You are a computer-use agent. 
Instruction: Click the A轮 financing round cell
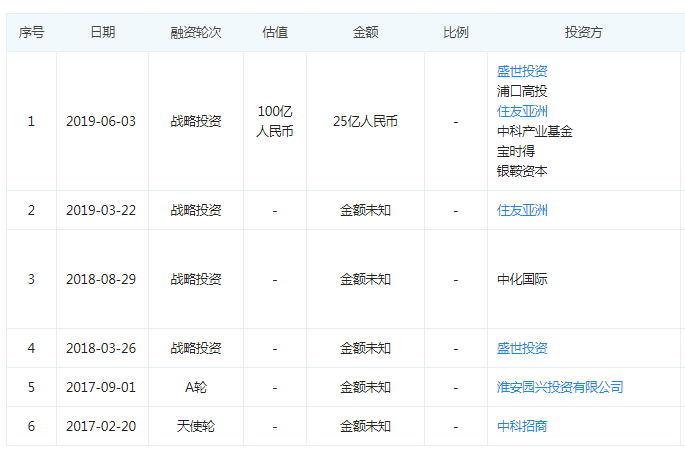[196, 387]
